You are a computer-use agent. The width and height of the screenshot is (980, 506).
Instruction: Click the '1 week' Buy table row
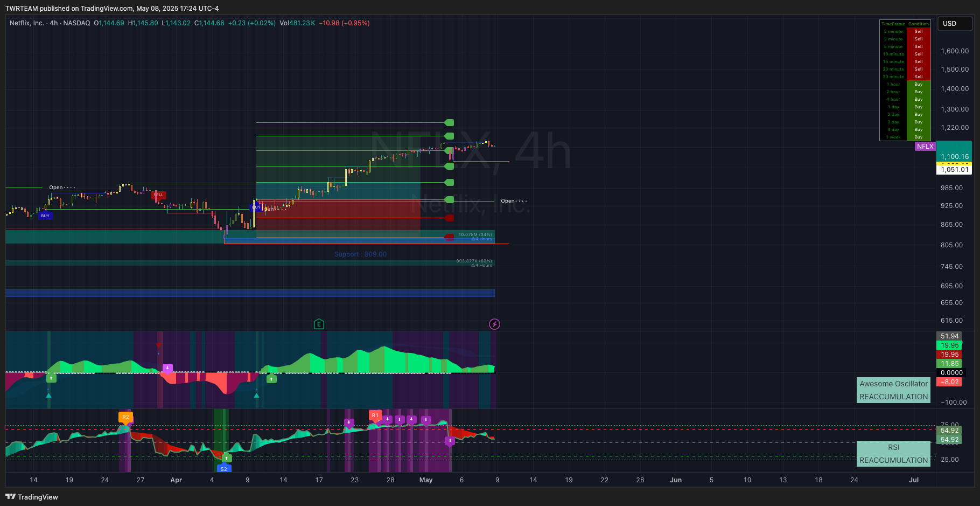point(905,137)
